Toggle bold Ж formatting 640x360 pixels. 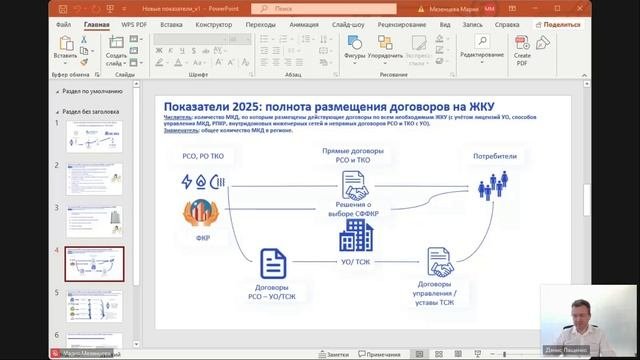click(x=159, y=51)
